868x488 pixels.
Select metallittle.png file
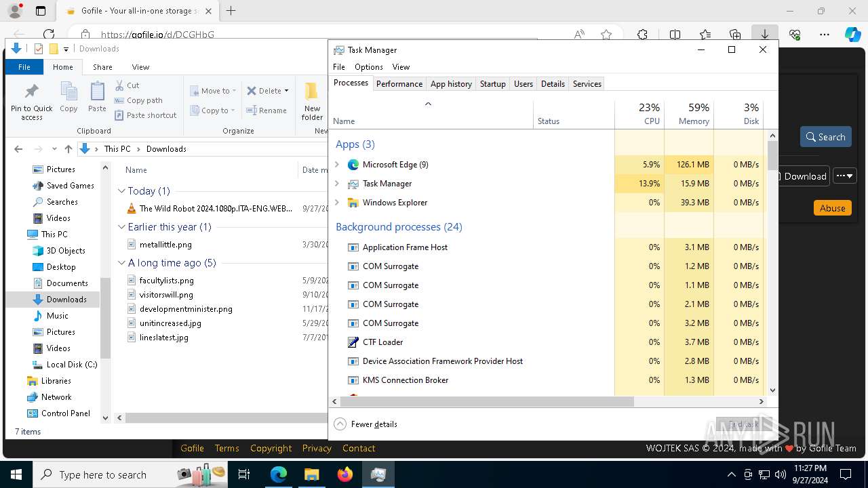pyautogui.click(x=165, y=245)
